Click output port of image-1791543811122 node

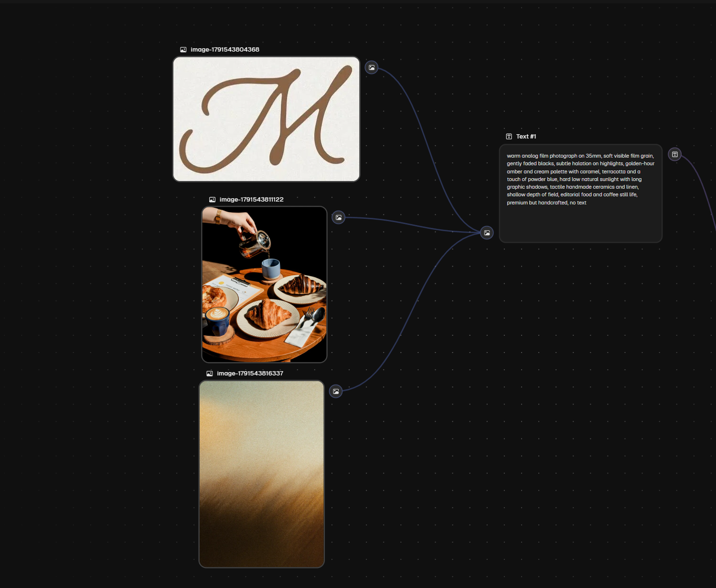point(339,217)
